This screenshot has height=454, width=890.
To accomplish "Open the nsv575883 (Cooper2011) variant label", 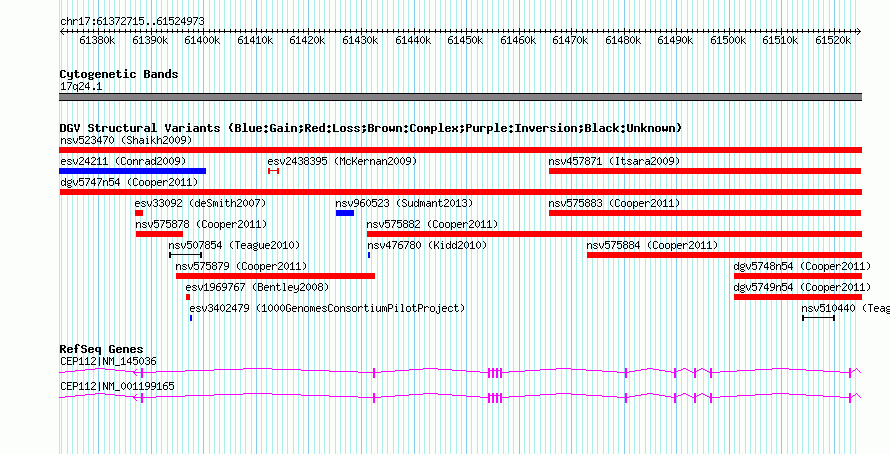I will (x=614, y=203).
